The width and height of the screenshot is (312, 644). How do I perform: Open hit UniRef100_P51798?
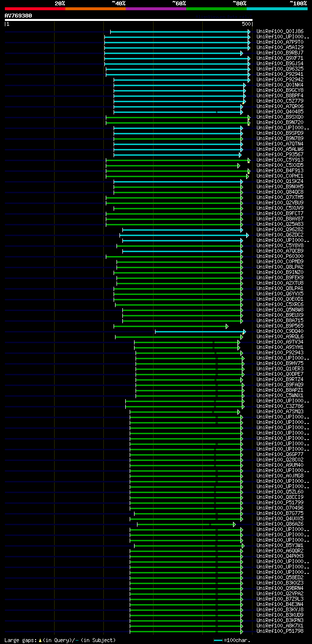[280, 631]
